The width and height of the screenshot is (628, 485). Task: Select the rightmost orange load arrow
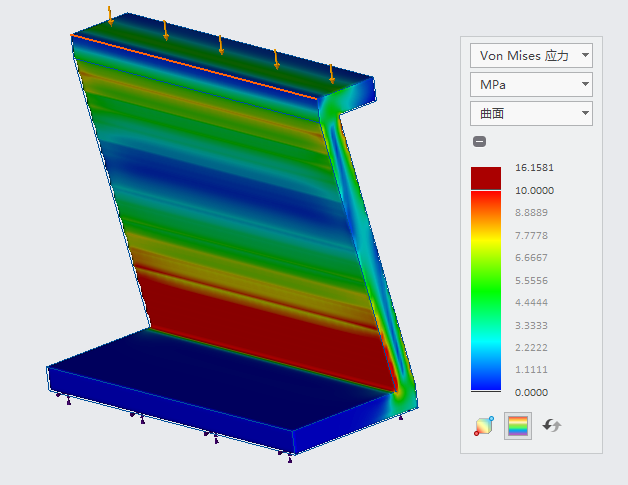tap(332, 73)
